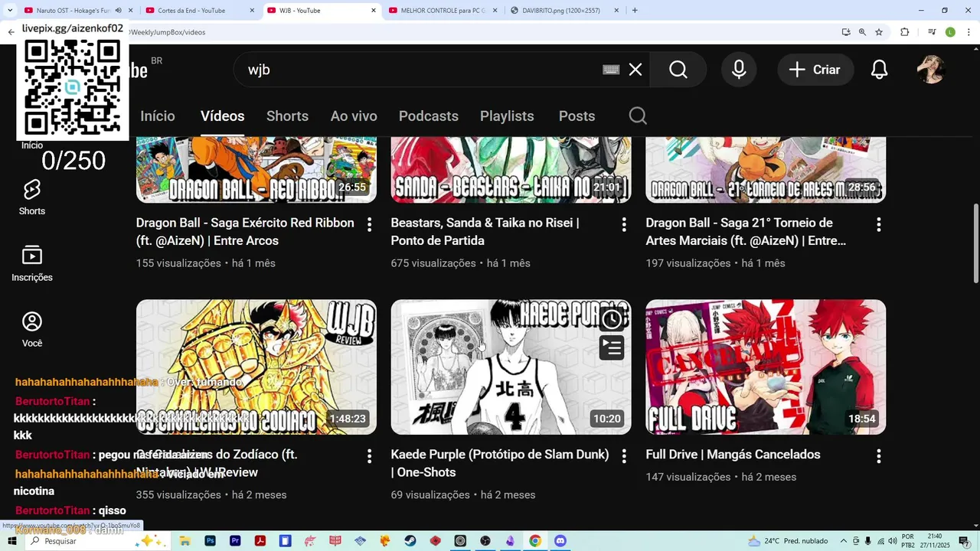The image size is (980, 551).
Task: Switch to the Podcasts channel tab
Action: pyautogui.click(x=429, y=116)
